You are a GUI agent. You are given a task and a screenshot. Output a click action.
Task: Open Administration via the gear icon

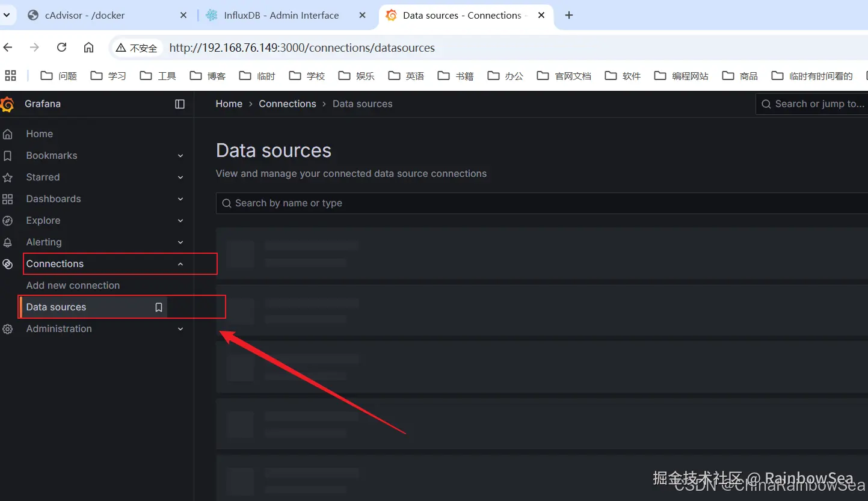coord(8,329)
